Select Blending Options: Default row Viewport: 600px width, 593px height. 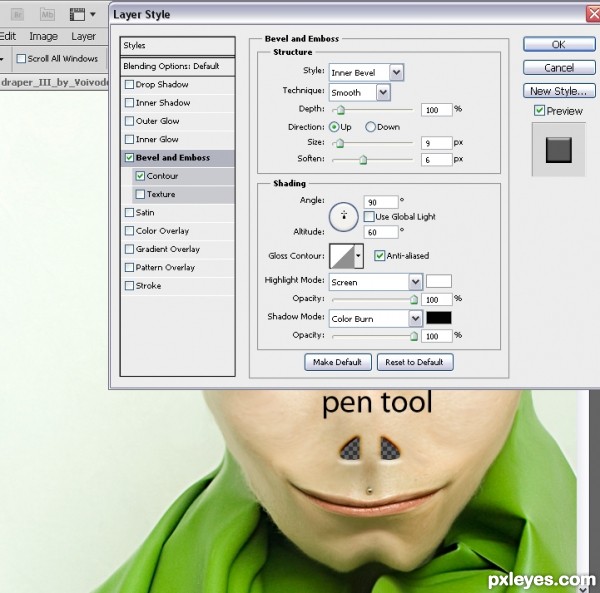point(177,66)
